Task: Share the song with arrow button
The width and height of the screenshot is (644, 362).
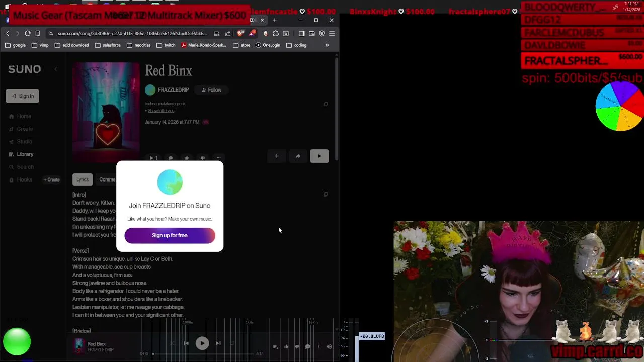Action: pos(298,156)
